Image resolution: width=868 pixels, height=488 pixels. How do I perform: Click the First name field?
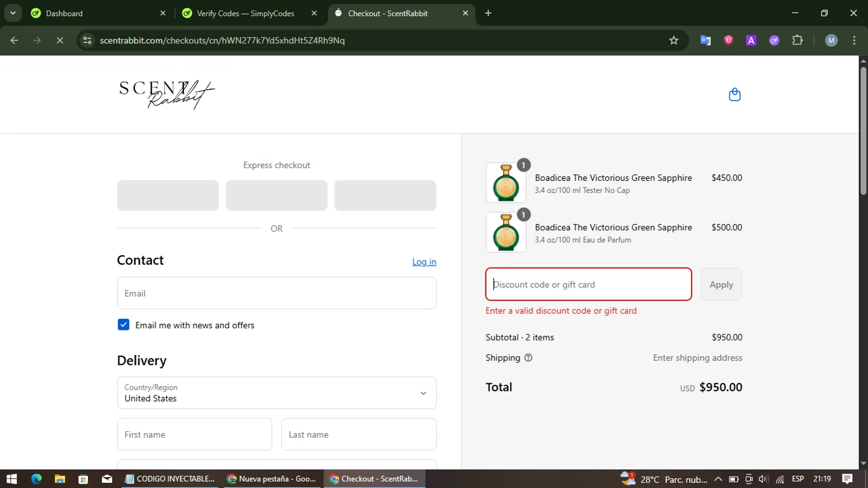click(194, 434)
